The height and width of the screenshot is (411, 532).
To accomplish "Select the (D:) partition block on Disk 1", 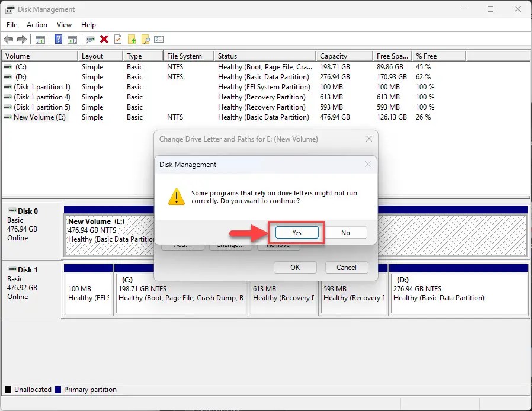I will click(x=459, y=290).
